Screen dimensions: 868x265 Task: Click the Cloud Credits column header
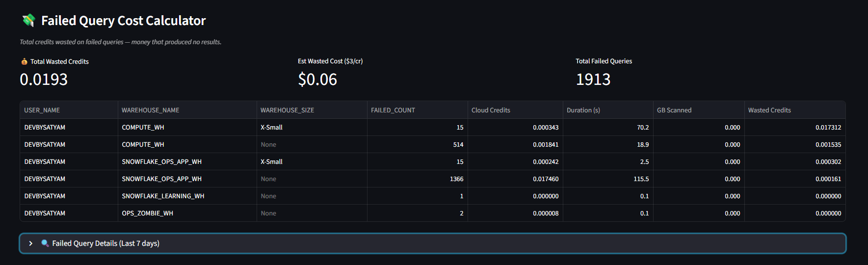point(491,110)
